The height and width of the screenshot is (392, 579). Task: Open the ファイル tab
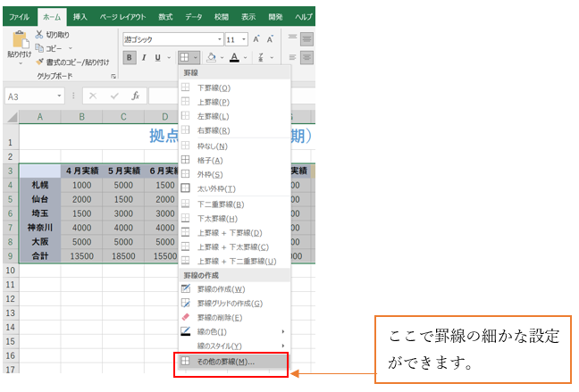click(x=20, y=16)
